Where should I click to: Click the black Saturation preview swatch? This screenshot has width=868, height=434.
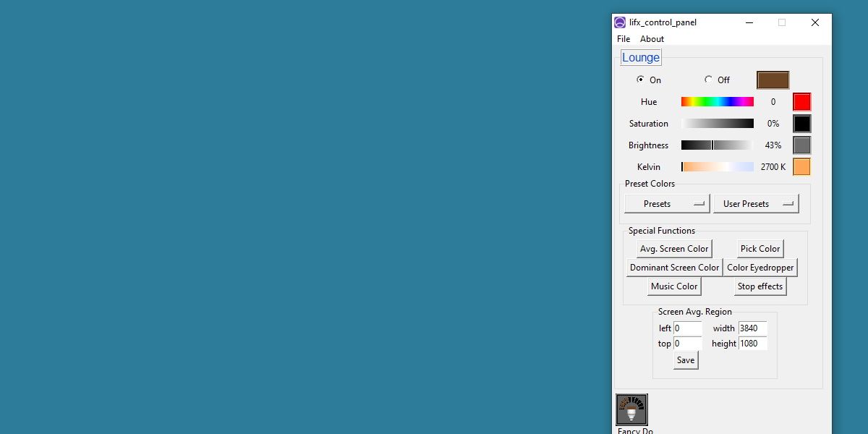[x=801, y=124]
